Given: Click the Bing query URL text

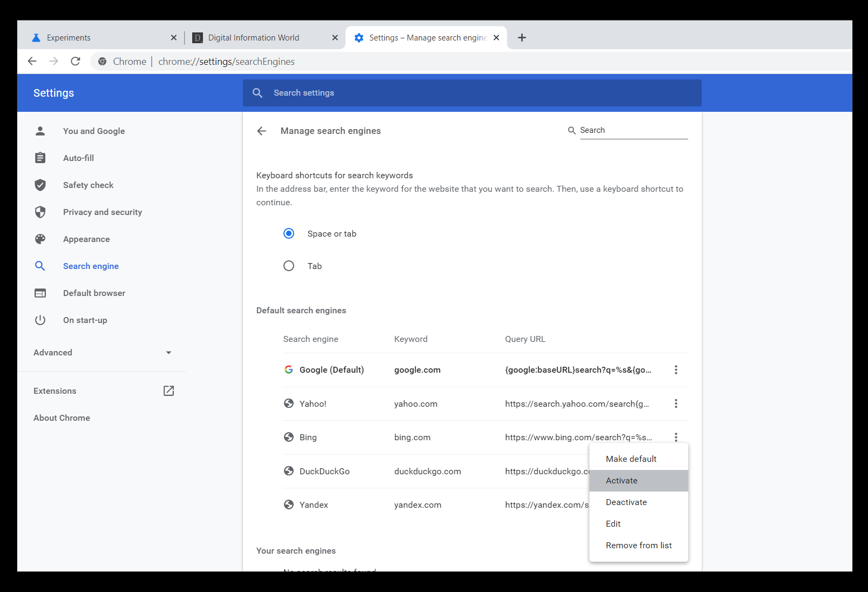Looking at the screenshot, I should [x=578, y=437].
